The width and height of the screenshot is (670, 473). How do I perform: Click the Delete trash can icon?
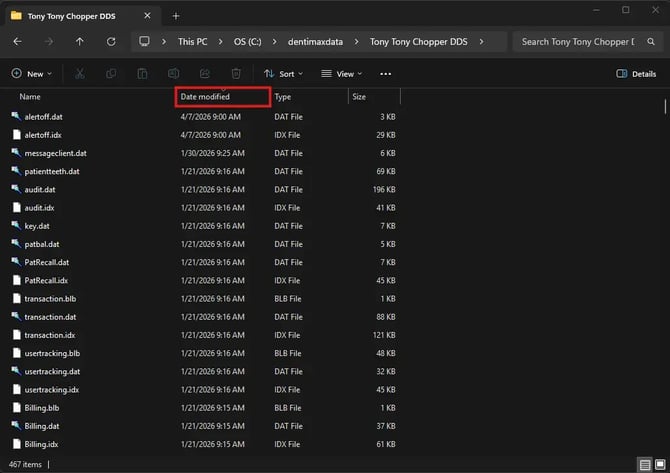click(236, 74)
